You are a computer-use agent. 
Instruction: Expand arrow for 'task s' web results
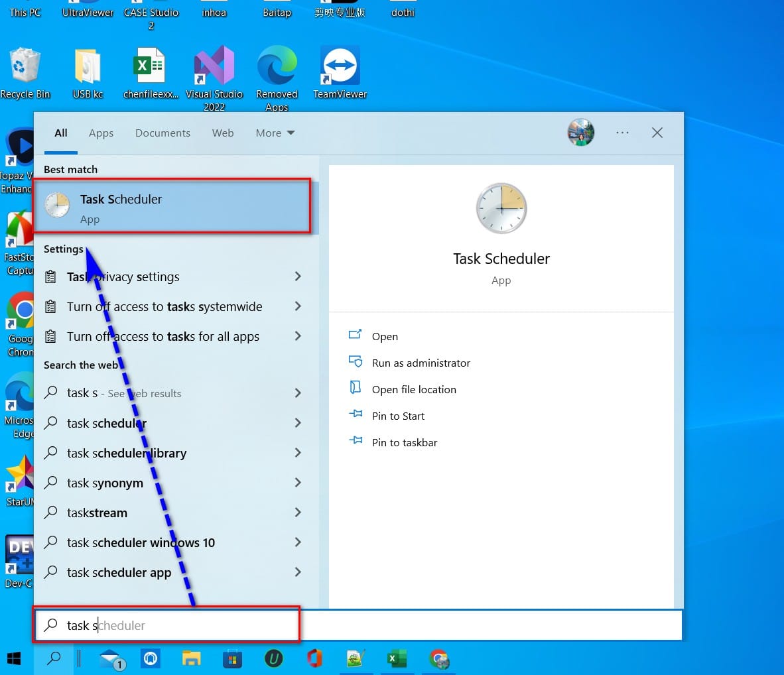click(298, 393)
